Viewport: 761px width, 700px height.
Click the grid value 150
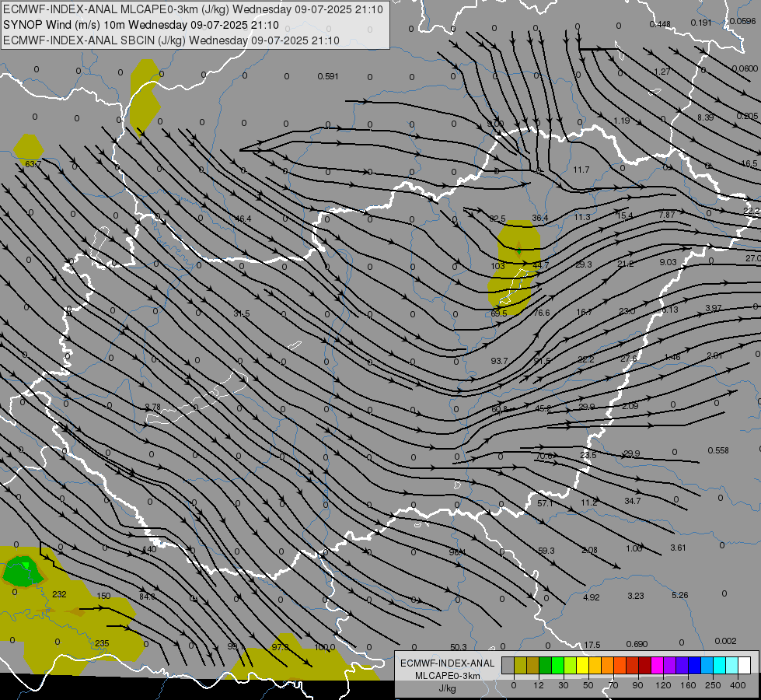tap(103, 596)
